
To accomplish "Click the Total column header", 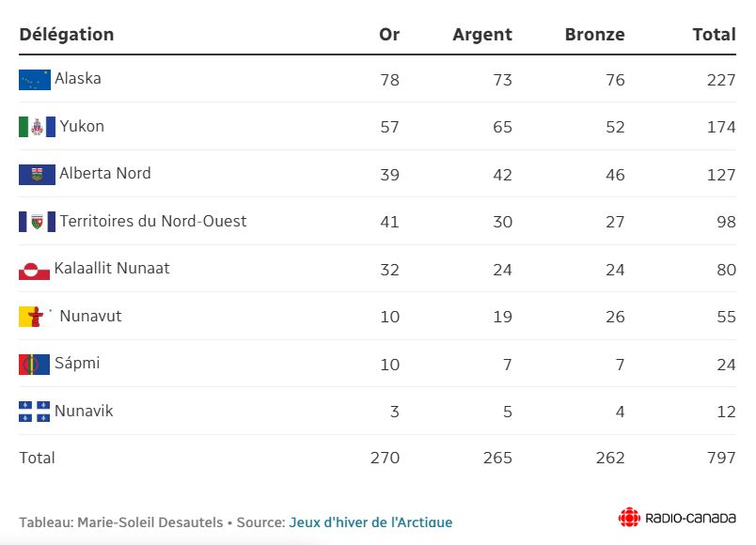I will [714, 35].
